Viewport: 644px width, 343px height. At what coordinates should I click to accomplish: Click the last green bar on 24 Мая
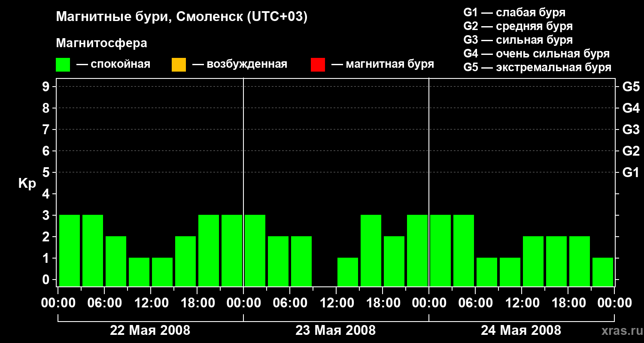[603, 272]
